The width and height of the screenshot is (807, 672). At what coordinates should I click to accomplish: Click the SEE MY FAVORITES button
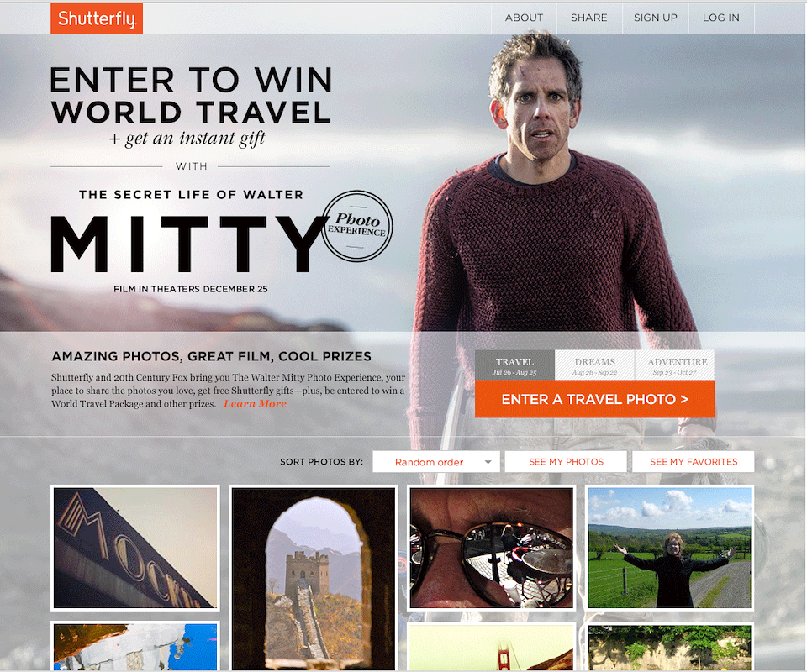pos(694,462)
